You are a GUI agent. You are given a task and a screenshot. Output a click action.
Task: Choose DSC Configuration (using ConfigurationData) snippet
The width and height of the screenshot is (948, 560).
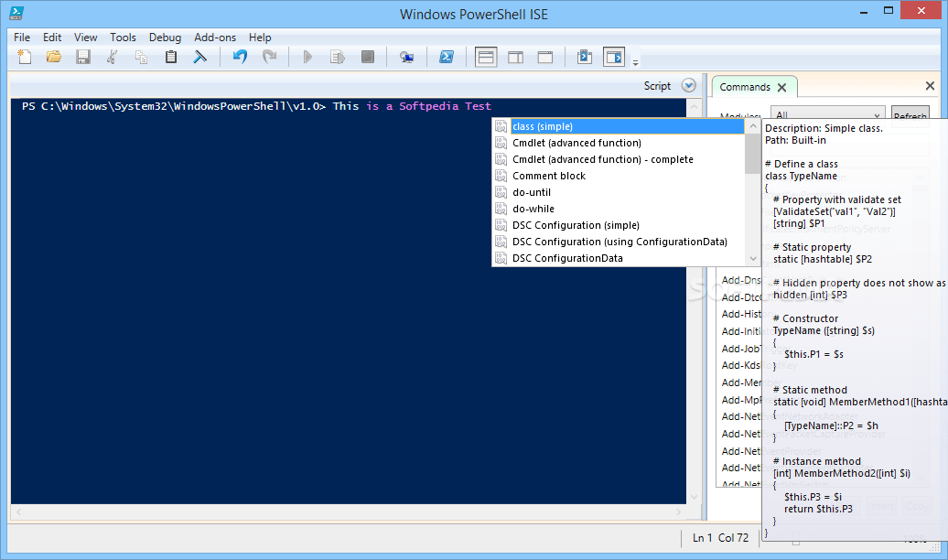pyautogui.click(x=619, y=242)
